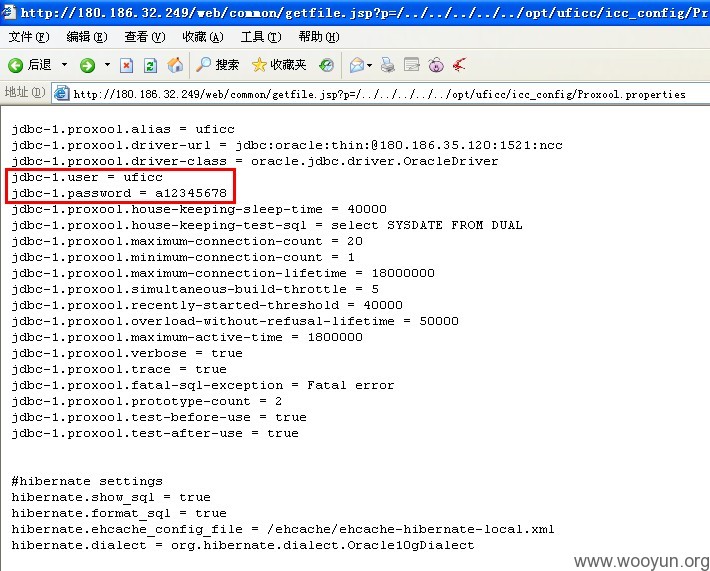Screen dimensions: 710x571
Task: Click the house-keeping-test-sql line
Action: point(267,225)
